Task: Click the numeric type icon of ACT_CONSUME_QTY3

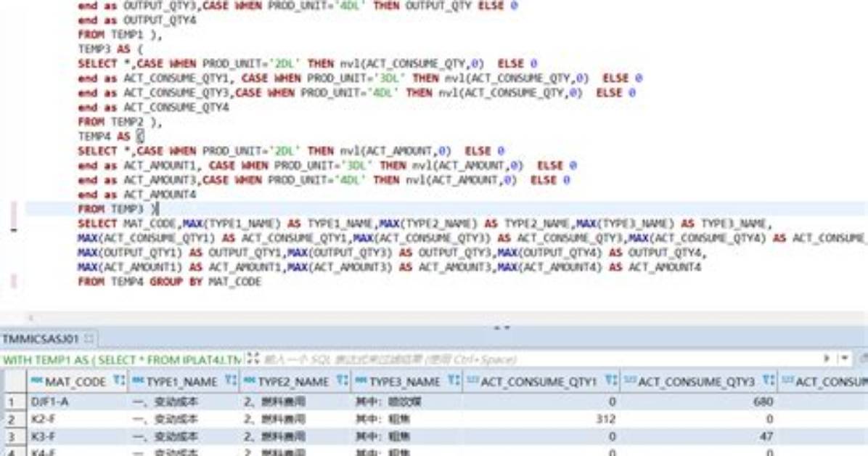Action: (x=630, y=380)
